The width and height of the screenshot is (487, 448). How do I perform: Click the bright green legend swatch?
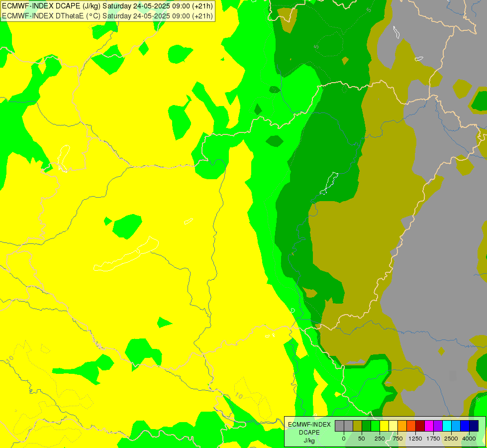(x=375, y=426)
